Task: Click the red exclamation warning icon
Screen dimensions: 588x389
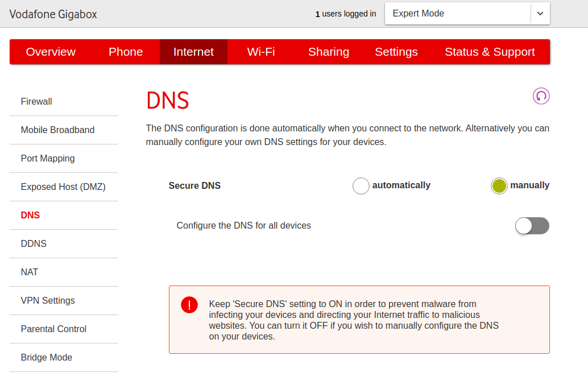Action: coord(189,305)
